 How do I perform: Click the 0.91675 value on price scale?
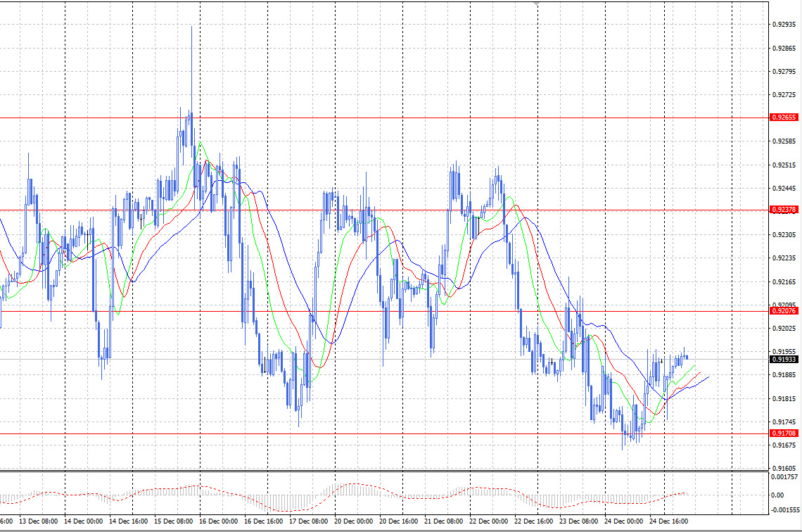point(784,445)
